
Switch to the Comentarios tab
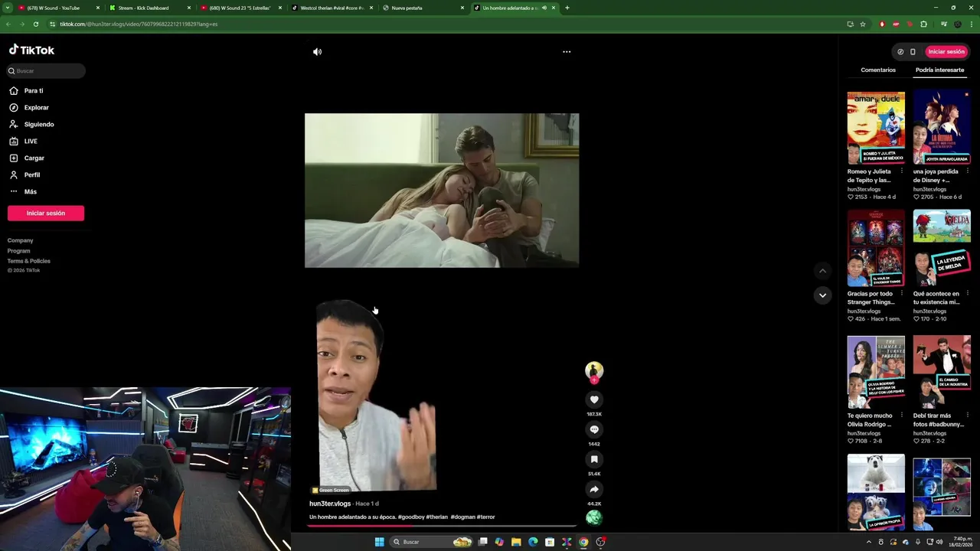coord(878,70)
